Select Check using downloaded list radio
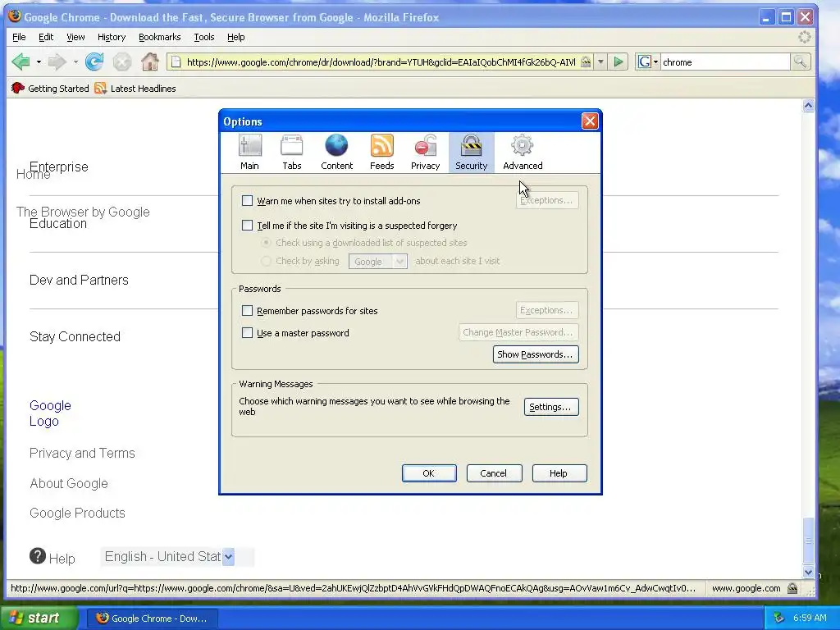840x630 pixels. 266,243
